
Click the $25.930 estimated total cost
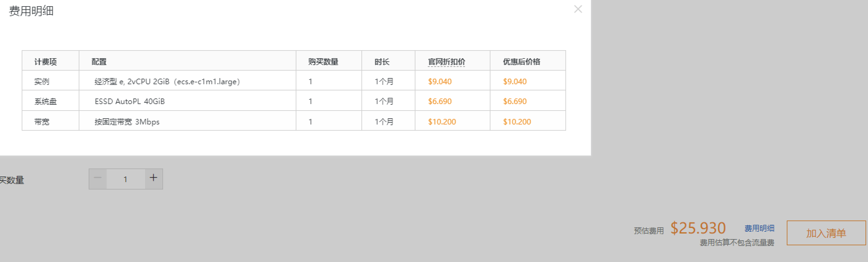click(x=698, y=228)
